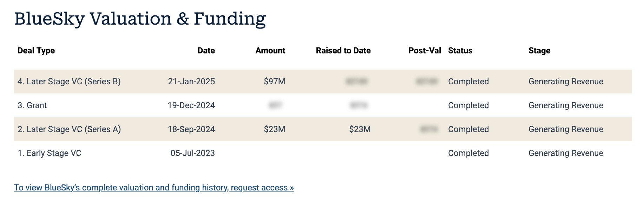Click the blurred Amount in the Grant row

pyautogui.click(x=276, y=105)
